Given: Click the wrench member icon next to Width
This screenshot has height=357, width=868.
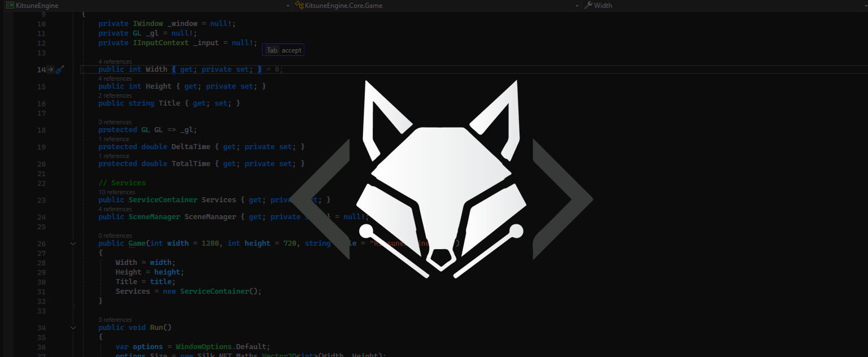Looking at the screenshot, I should click(x=589, y=5).
